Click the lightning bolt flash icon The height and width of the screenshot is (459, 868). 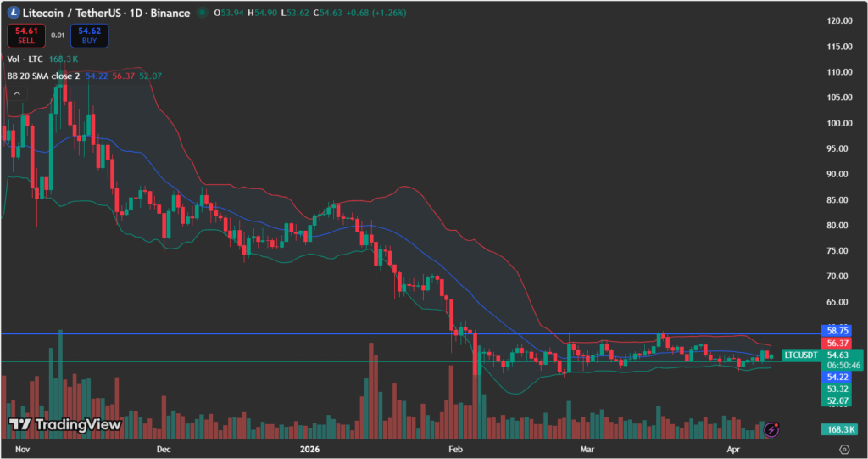pyautogui.click(x=771, y=429)
